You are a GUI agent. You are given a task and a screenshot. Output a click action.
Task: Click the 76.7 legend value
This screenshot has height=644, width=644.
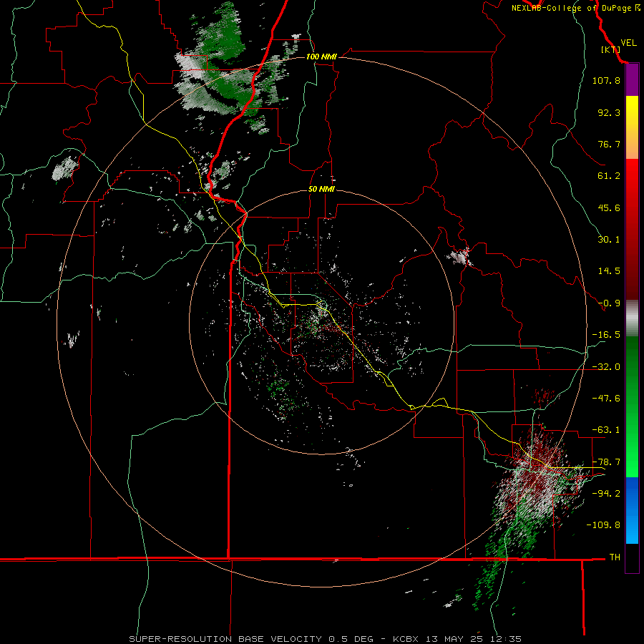pos(609,144)
